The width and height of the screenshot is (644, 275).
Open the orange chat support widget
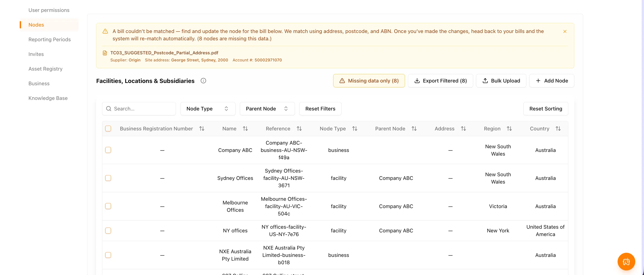[626, 261]
